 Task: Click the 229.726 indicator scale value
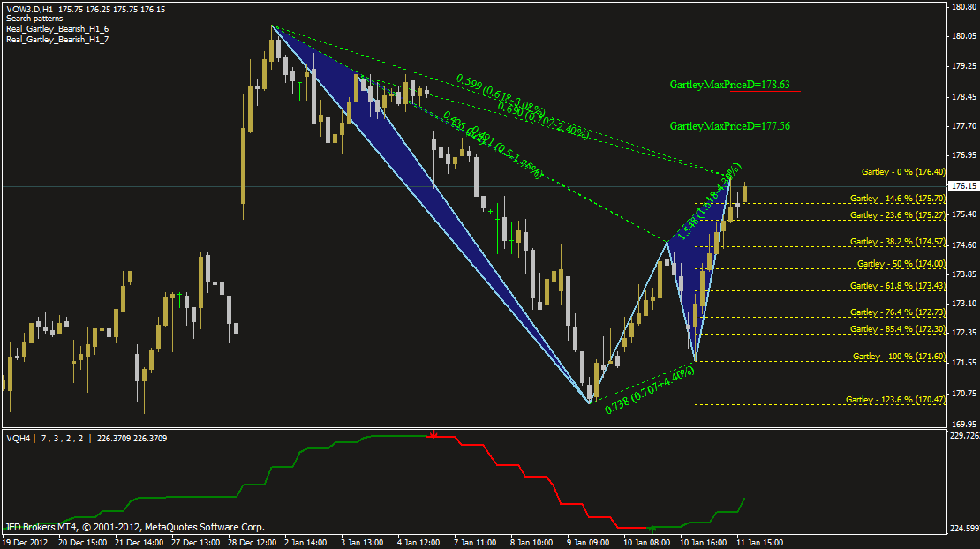click(964, 435)
